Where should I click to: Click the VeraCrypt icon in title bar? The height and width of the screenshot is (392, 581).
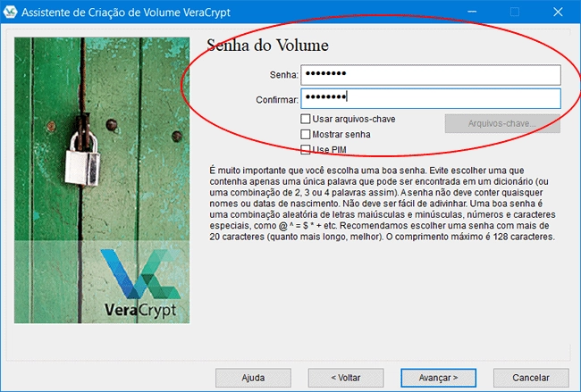point(10,12)
